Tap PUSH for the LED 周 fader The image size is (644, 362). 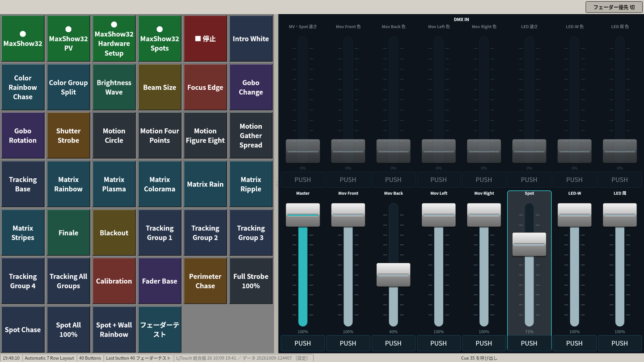[619, 343]
